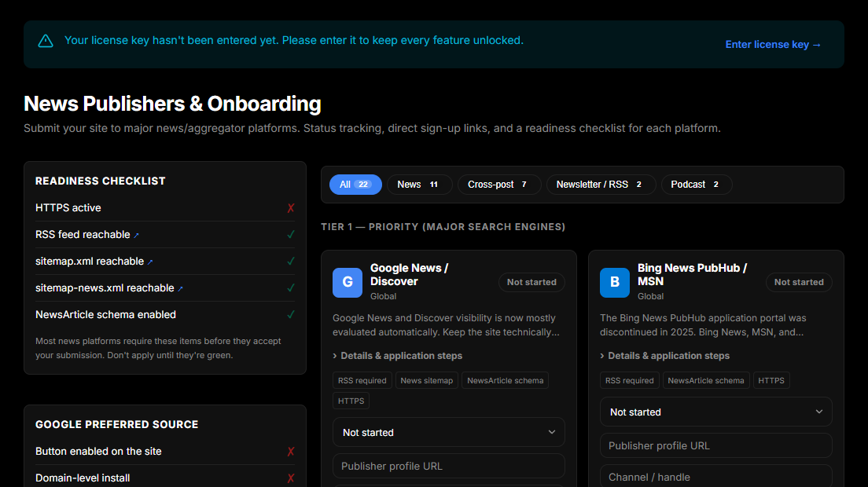Click Bing News NewsArticle schema tag

point(706,380)
